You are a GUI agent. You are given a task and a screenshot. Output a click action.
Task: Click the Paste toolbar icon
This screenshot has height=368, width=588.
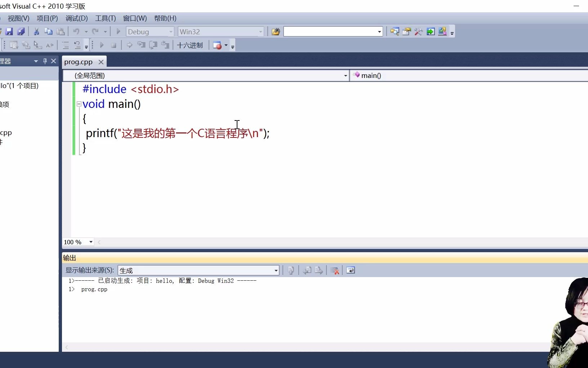click(61, 31)
